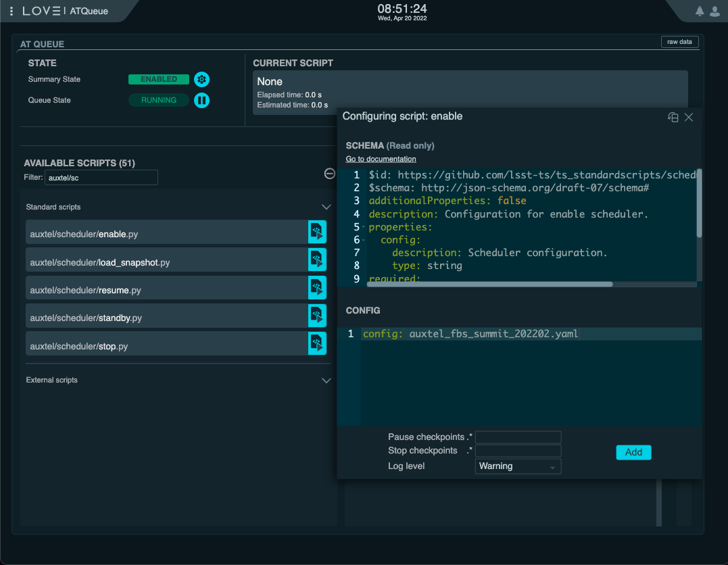728x565 pixels.
Task: Follow the Go to documentation link
Action: (x=381, y=158)
